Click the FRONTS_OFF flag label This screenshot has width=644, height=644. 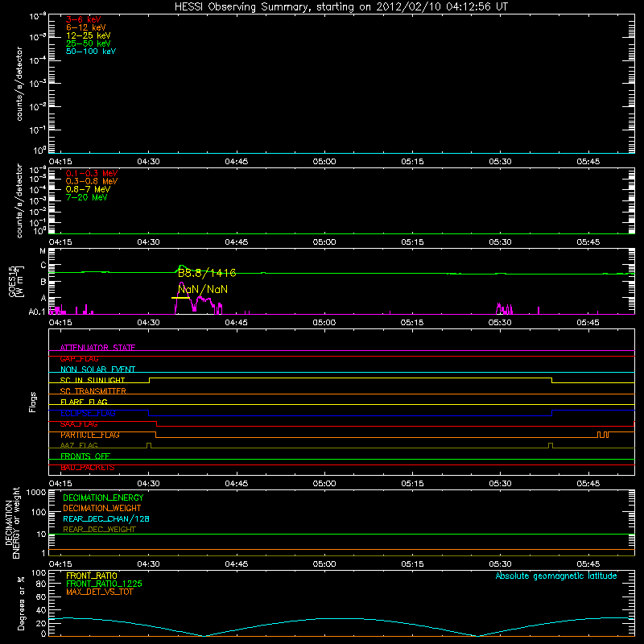(85, 456)
